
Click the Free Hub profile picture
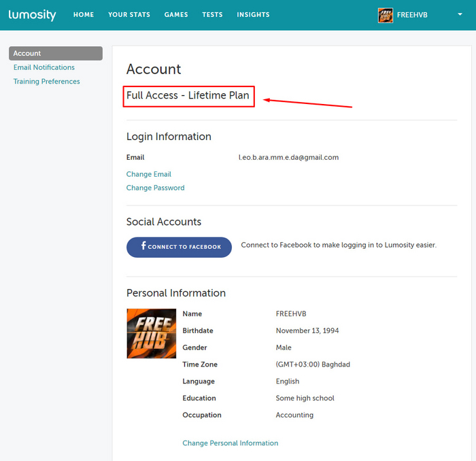[152, 333]
